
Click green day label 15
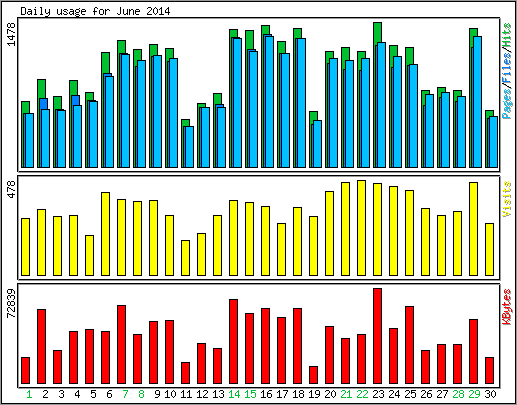point(250,395)
